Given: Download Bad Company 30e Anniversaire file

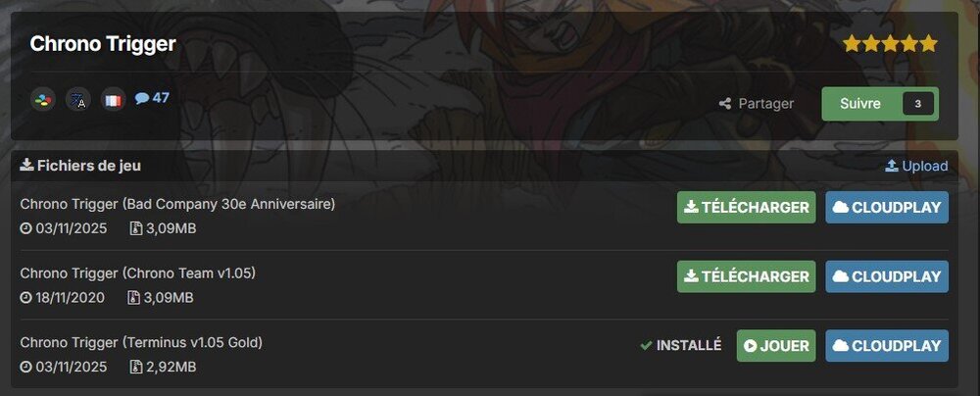Looking at the screenshot, I should pyautogui.click(x=746, y=207).
